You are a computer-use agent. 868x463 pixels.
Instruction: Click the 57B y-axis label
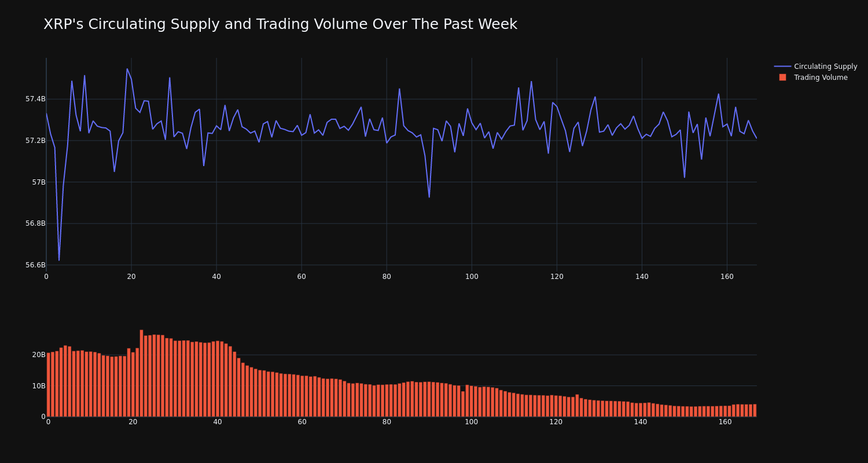(38, 182)
